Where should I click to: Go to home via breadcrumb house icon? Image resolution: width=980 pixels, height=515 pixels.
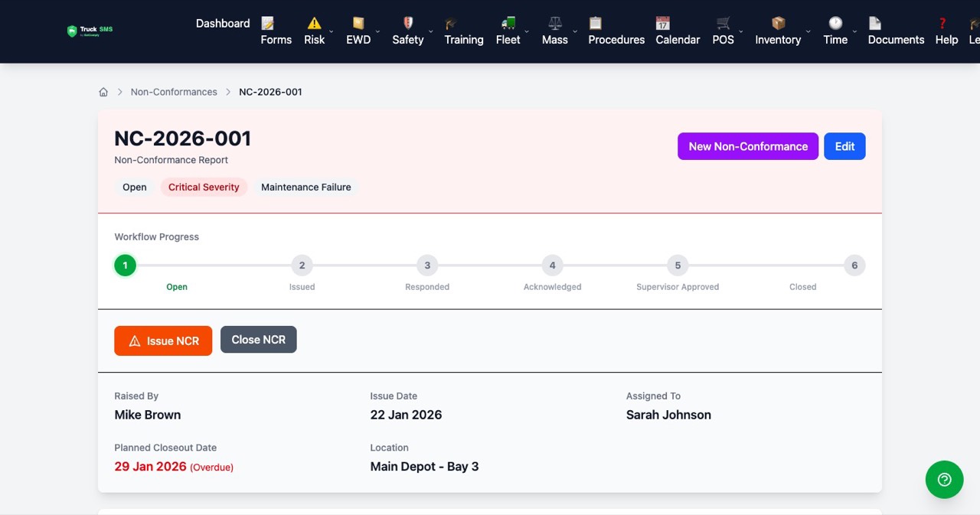[103, 92]
